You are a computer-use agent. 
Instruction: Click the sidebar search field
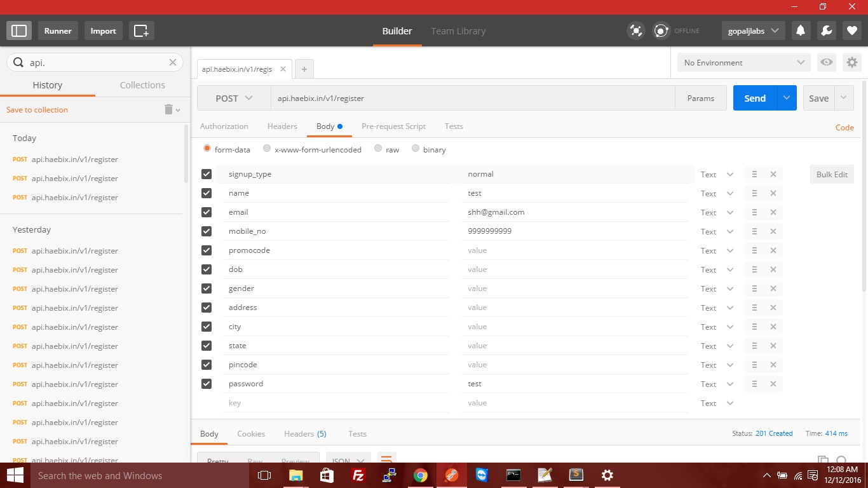click(95, 62)
